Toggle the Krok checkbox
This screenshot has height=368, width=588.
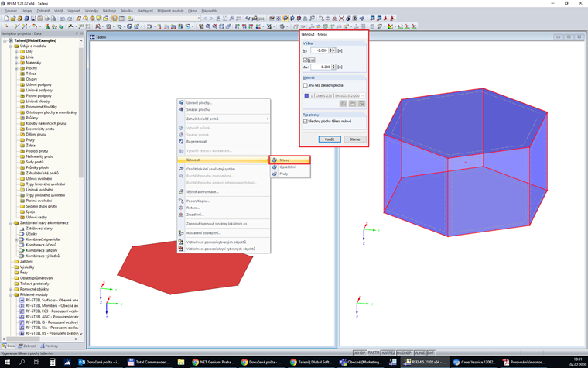(x=306, y=60)
